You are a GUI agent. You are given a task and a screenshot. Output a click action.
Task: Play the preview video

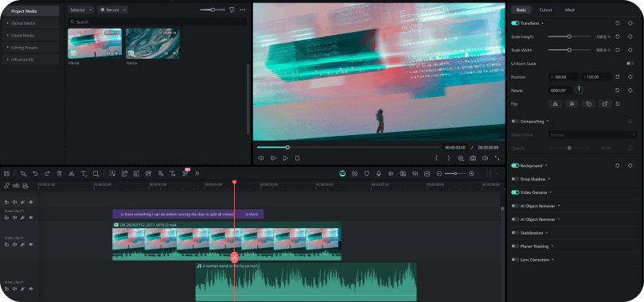click(286, 158)
